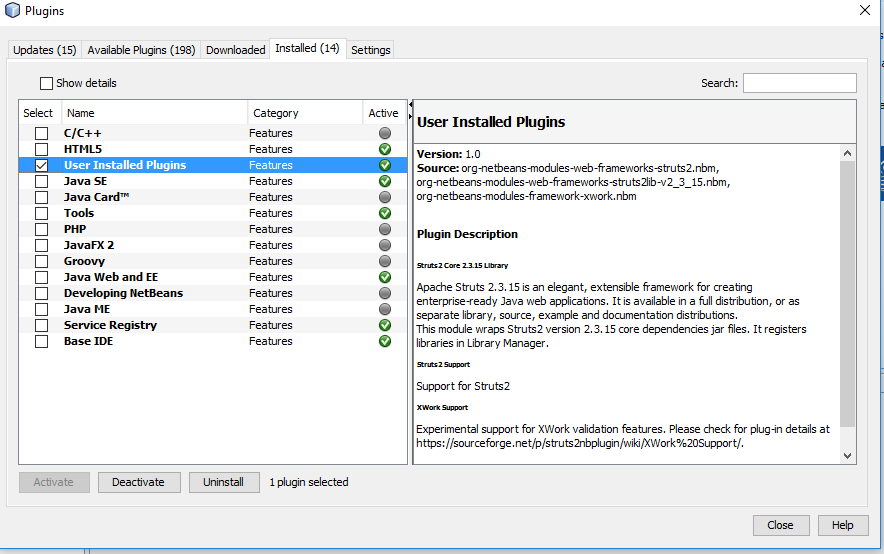Screen dimensions: 884x554
Task: Click the "1 plugin selected" status text
Action: (x=309, y=482)
